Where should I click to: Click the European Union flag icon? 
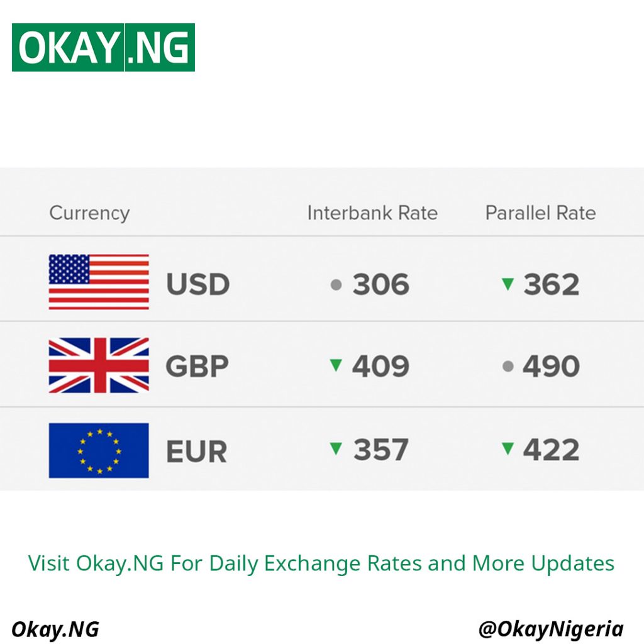99,450
